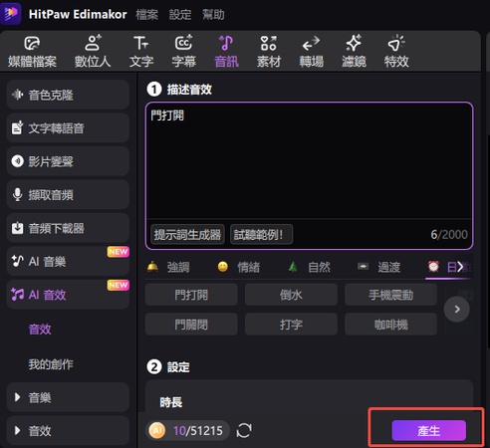This screenshot has height=448, width=490.
Task: Open the 特效 effects panel
Action: [x=396, y=52]
